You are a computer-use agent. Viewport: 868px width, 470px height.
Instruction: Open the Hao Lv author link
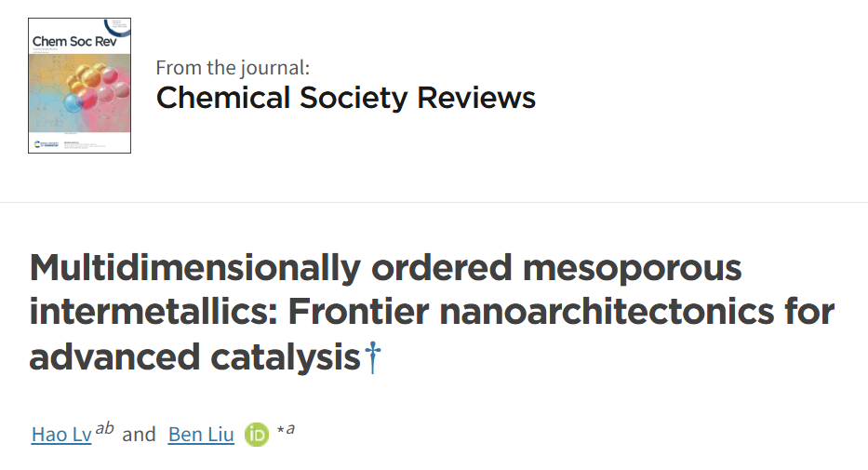coord(61,435)
